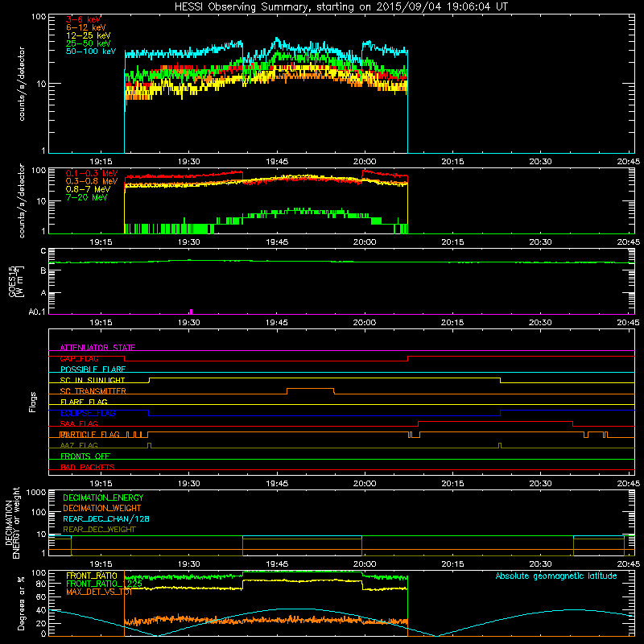Select the FLARE_FLAG label
644x644 pixels.
coord(84,402)
